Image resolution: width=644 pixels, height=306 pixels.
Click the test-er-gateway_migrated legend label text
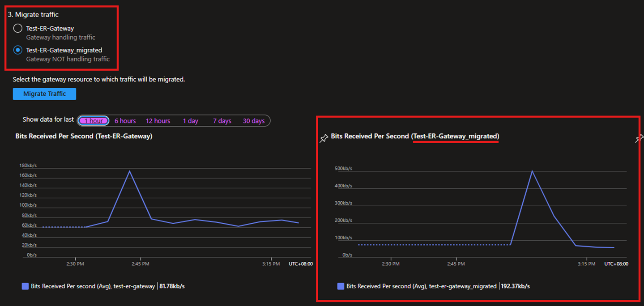(x=421, y=286)
